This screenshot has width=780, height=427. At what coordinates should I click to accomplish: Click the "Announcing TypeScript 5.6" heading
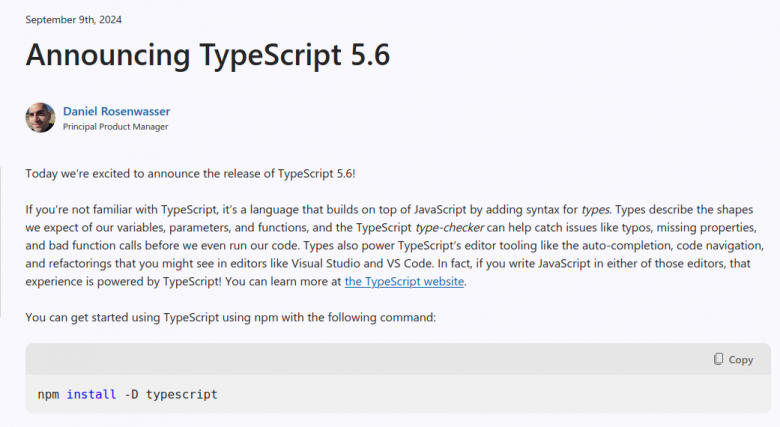[208, 54]
